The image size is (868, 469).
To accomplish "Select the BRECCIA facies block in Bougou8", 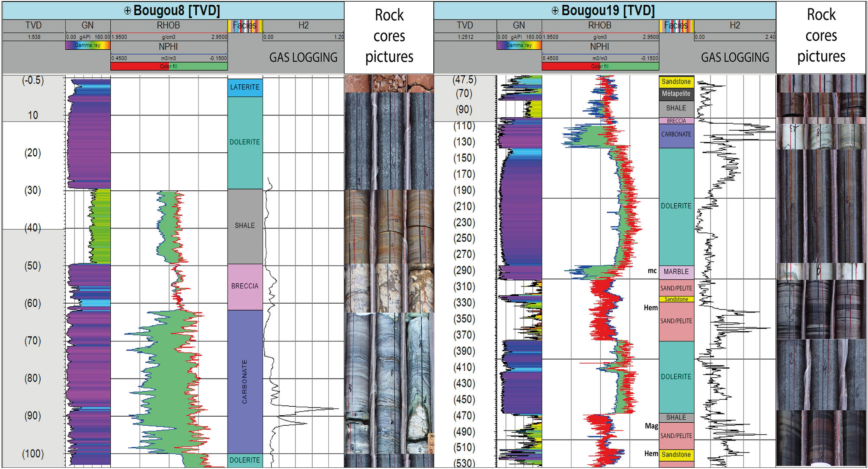I will pyautogui.click(x=245, y=286).
